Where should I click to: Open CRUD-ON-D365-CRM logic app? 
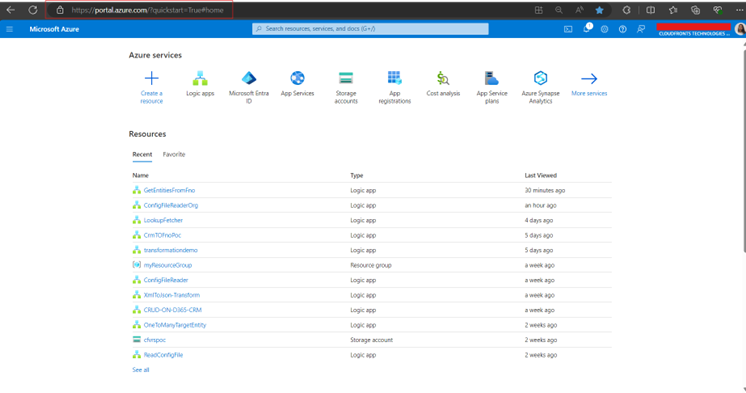click(173, 310)
